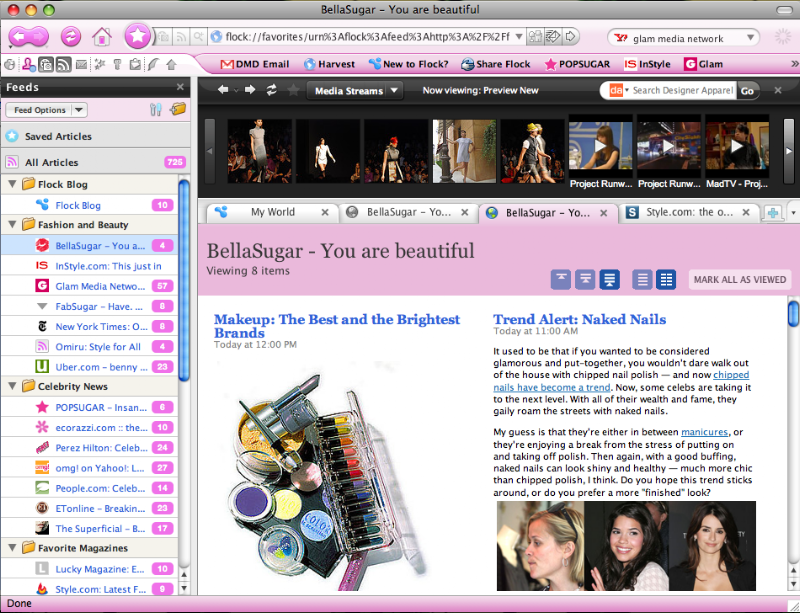
Task: Toggle the Feeds sidebar RSS icon
Action: (63, 64)
